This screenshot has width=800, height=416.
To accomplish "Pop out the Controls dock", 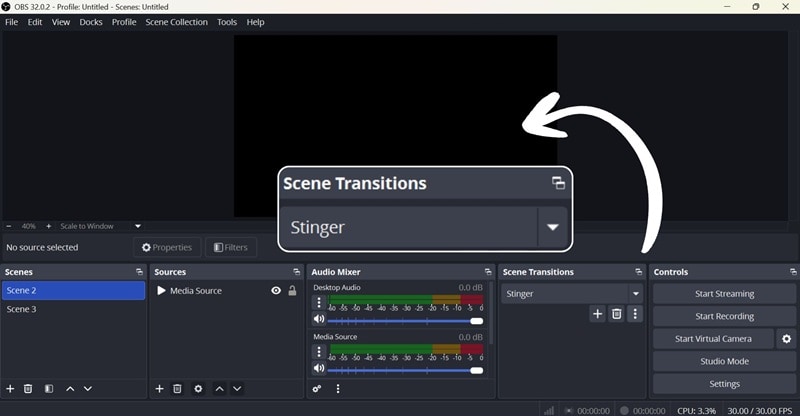I will point(793,272).
